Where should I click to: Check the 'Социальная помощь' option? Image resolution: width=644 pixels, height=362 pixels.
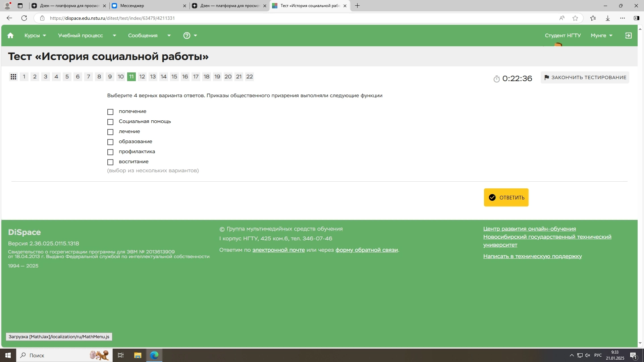coord(110,122)
